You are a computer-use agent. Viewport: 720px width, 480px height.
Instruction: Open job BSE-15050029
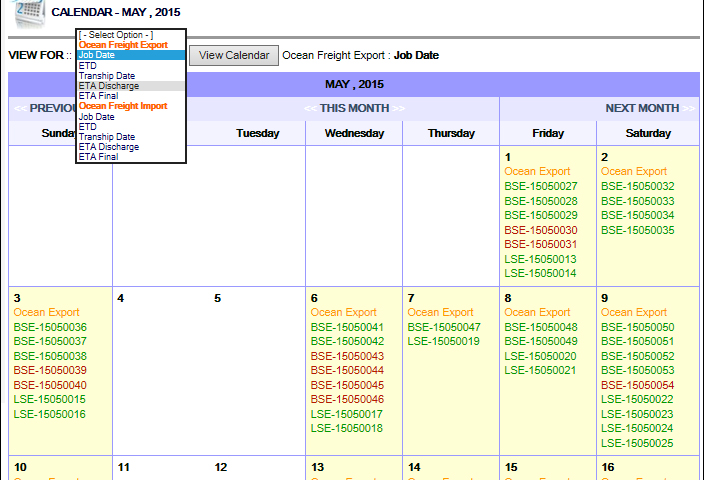(540, 215)
